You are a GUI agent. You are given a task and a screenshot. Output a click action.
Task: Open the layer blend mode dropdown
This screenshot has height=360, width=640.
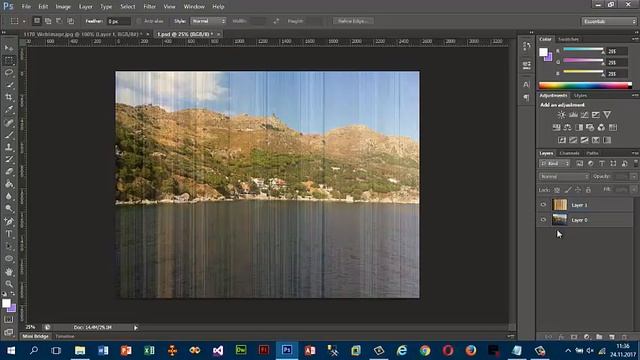564,177
